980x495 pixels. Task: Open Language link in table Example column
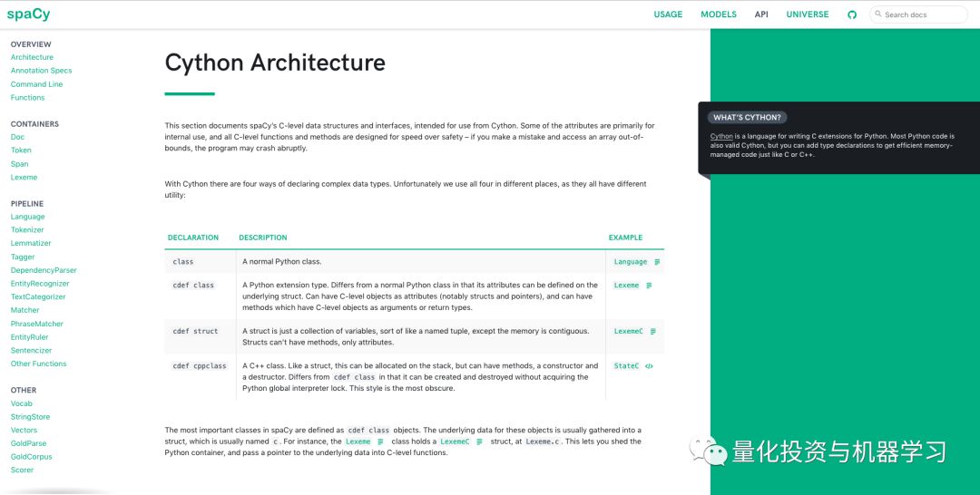coord(630,262)
